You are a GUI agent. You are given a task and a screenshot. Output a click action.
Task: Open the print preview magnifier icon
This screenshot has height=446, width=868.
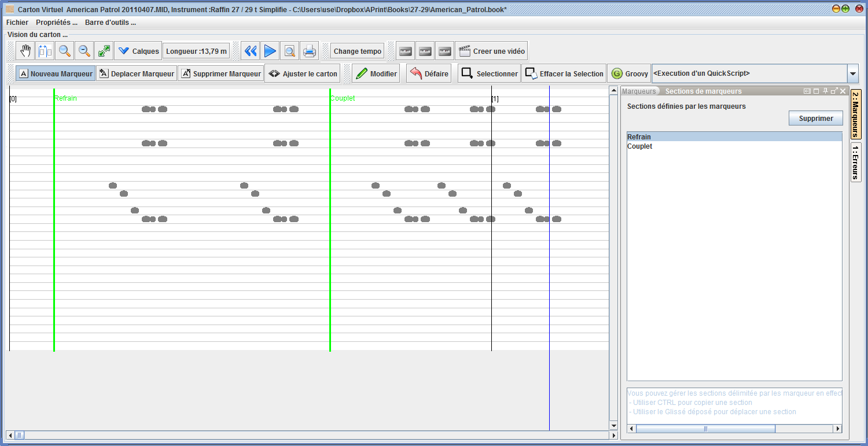[289, 51]
